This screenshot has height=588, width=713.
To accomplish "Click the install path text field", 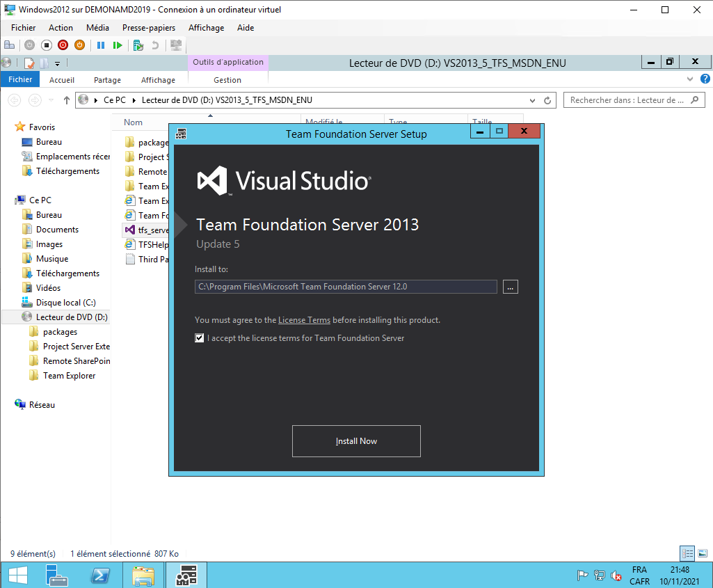I will pyautogui.click(x=346, y=287).
